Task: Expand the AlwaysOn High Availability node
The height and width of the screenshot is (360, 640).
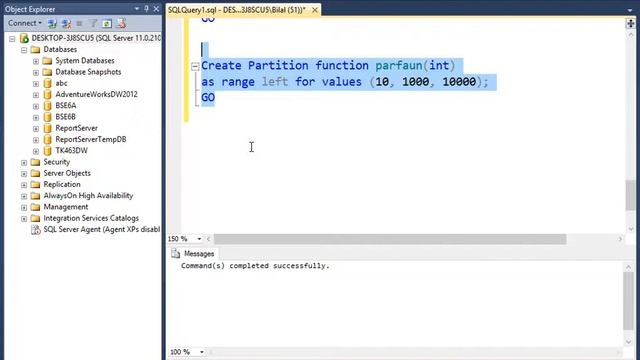Action: pyautogui.click(x=24, y=196)
